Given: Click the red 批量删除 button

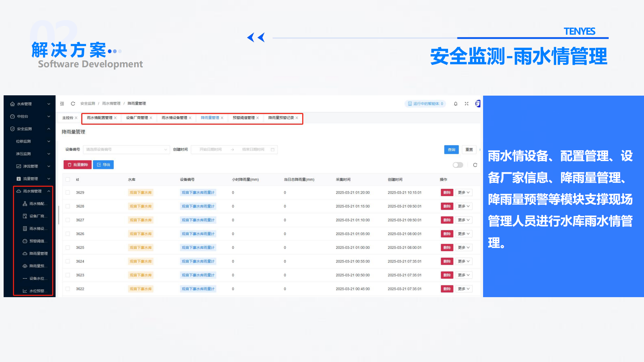Looking at the screenshot, I should pyautogui.click(x=78, y=165).
